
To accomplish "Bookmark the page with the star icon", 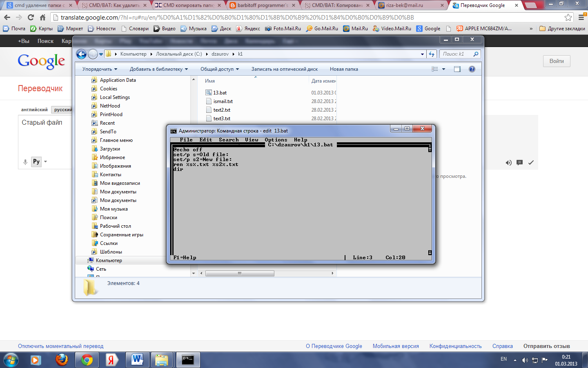I will pos(568,18).
